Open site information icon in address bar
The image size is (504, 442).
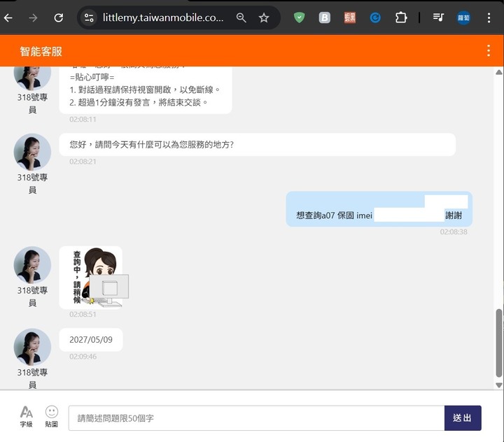point(89,17)
